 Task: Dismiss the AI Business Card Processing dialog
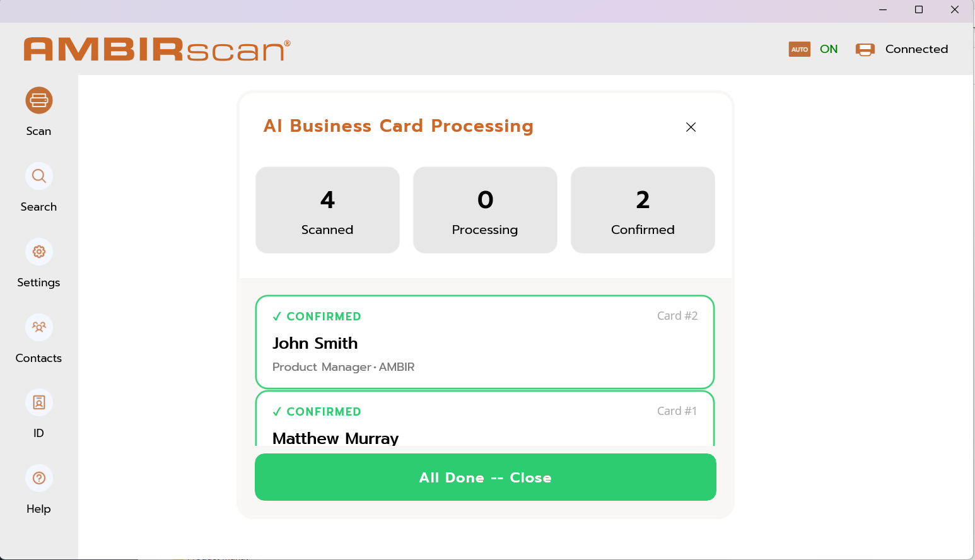pyautogui.click(x=691, y=127)
